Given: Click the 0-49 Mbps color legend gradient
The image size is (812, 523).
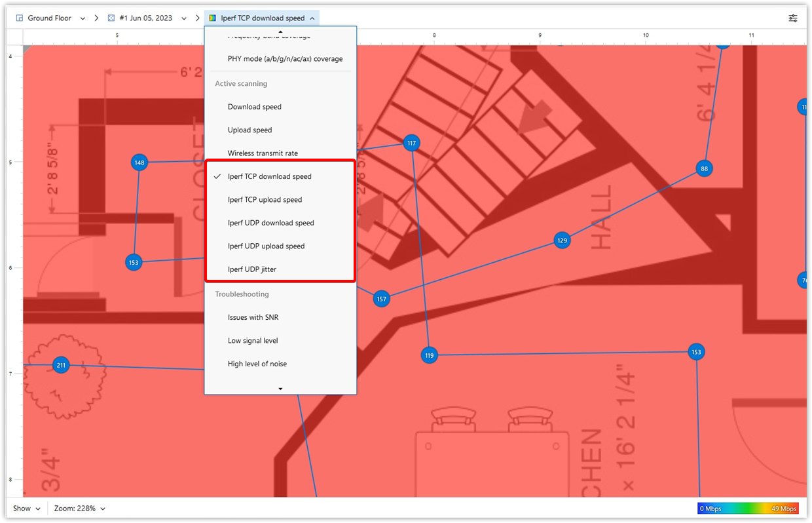Looking at the screenshot, I should point(748,508).
